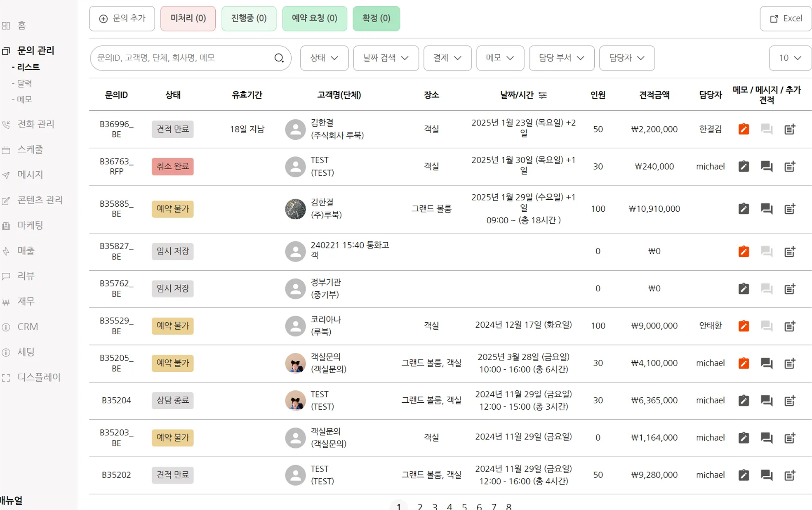Click add-estimate icon in B35529_BE row
This screenshot has height=510, width=812.
click(x=789, y=326)
